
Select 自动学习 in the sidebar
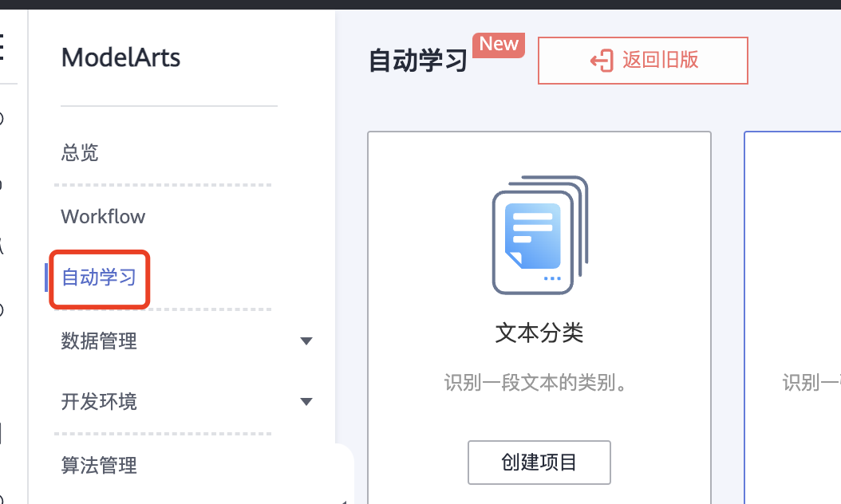point(99,278)
